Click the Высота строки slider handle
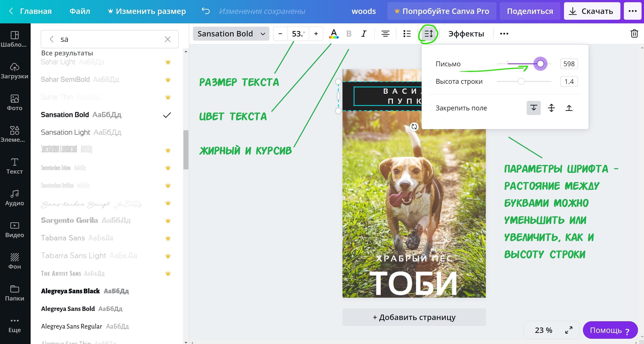The height and width of the screenshot is (344, 644). (x=521, y=81)
